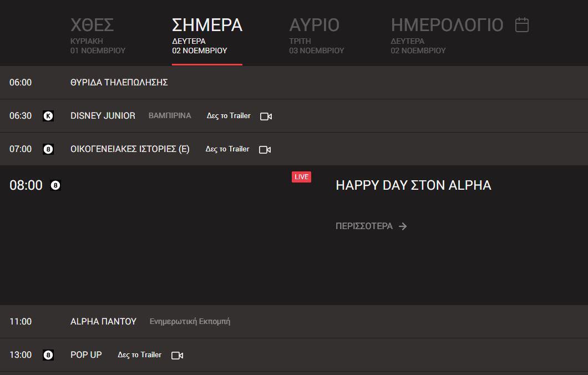This screenshot has height=375, width=588.
Task: Click the arrow next to ΠΕΡΙΣΣΟΤΕΡΑ
Action: [403, 226]
